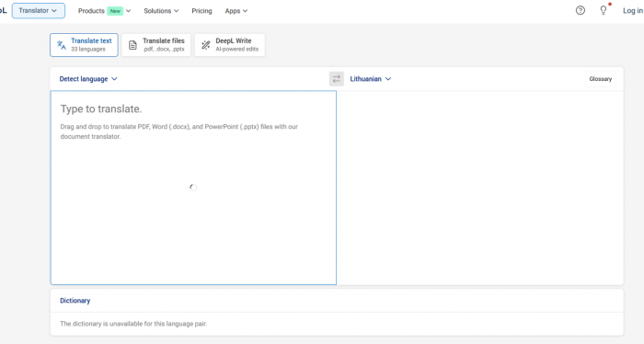Focus the Type to translate input area
This screenshot has width=644, height=344.
point(193,188)
